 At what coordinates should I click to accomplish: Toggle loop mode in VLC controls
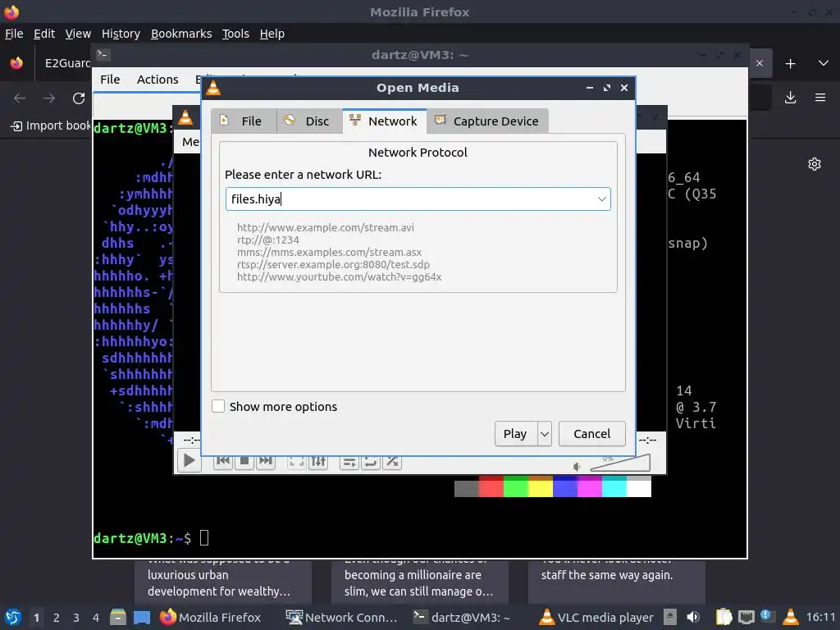pyautogui.click(x=371, y=461)
